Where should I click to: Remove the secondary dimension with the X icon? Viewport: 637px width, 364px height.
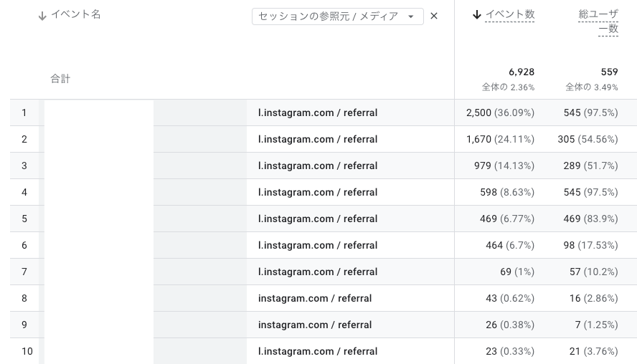434,16
